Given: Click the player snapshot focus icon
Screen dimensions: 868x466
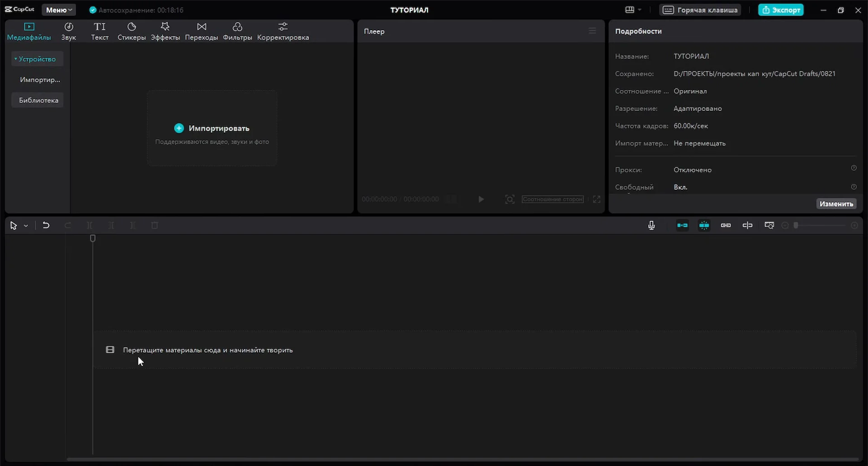Looking at the screenshot, I should (x=510, y=200).
